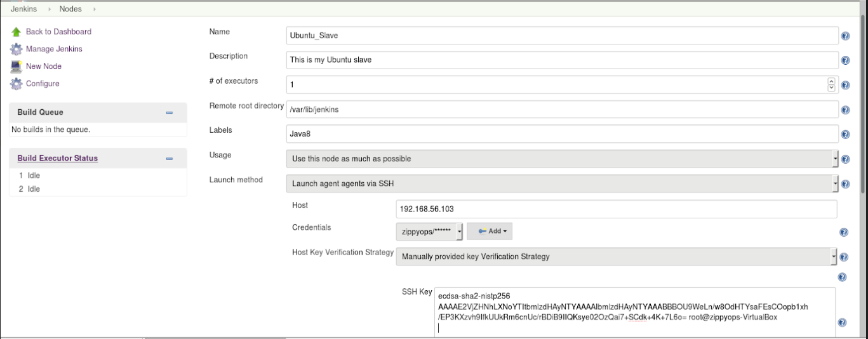Open help for number of executors
This screenshot has width=868, height=339.
tap(845, 85)
